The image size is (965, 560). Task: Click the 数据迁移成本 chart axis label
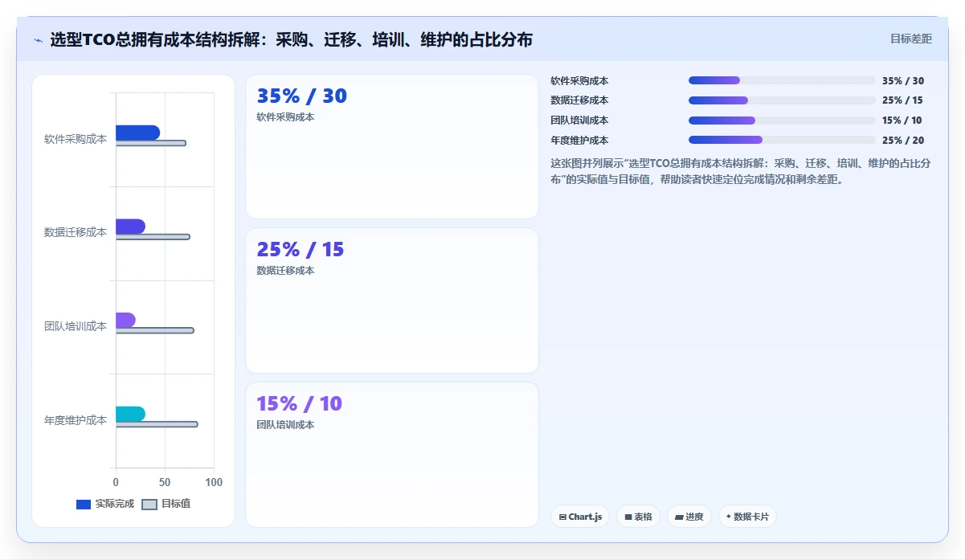pos(76,232)
